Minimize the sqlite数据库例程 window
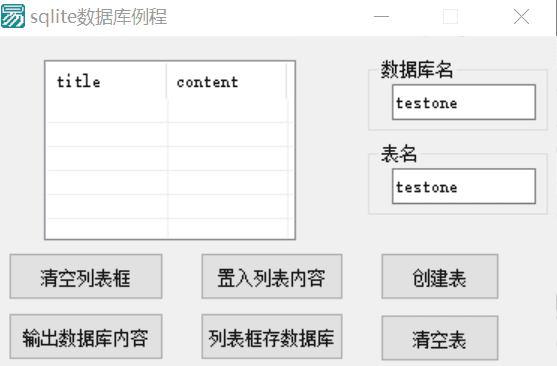Screen dimensions: 557x366 point(382,17)
